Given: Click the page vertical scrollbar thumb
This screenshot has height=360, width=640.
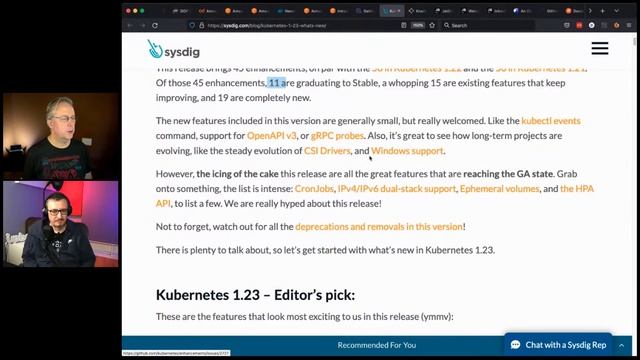Looking at the screenshot, I should 634,42.
